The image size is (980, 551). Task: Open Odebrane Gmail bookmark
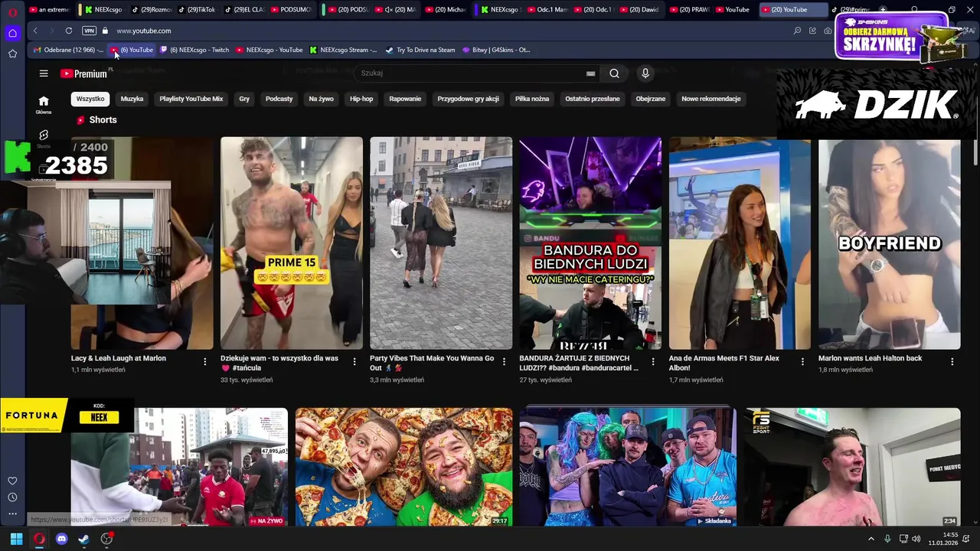pos(67,50)
